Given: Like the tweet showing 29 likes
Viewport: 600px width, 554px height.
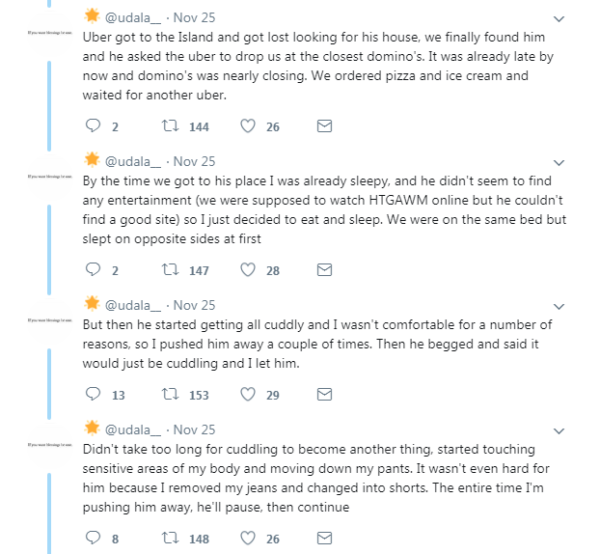Looking at the screenshot, I should coord(248,394).
